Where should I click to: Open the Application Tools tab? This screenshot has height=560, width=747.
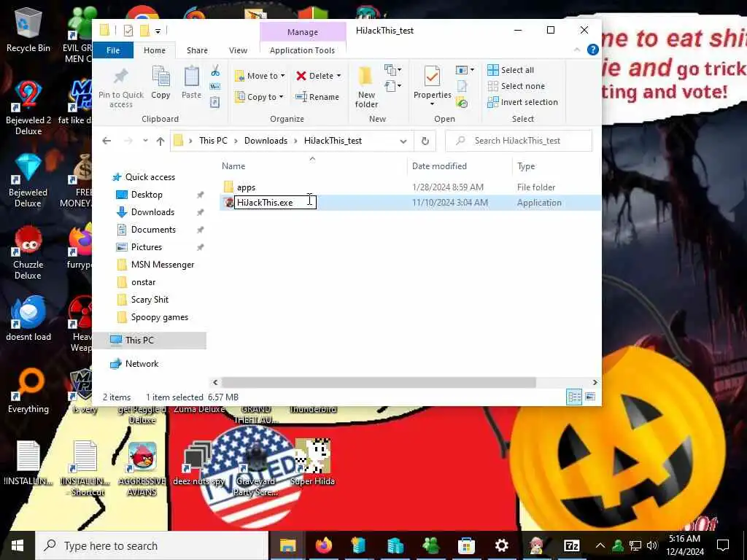point(302,50)
